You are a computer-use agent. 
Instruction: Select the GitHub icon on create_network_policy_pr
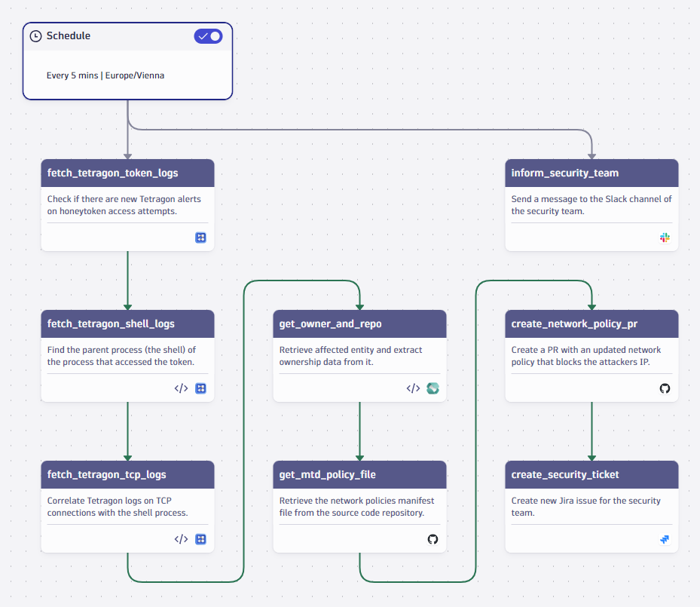tap(664, 388)
